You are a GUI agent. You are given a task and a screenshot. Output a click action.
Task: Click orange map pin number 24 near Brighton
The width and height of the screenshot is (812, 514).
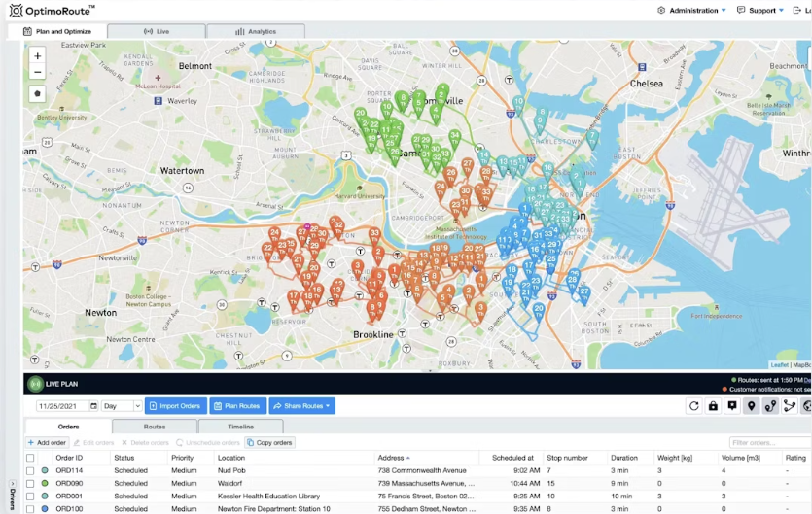[x=275, y=236]
